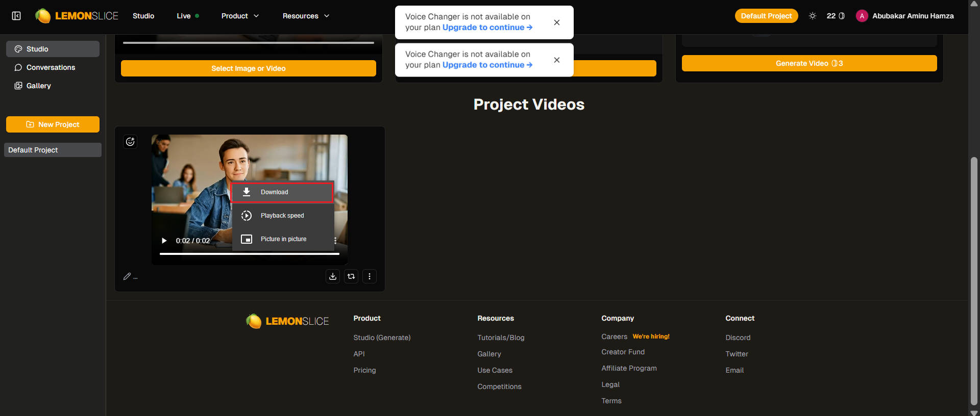
Task: Collapse the sidebar panel icon
Action: [x=16, y=16]
